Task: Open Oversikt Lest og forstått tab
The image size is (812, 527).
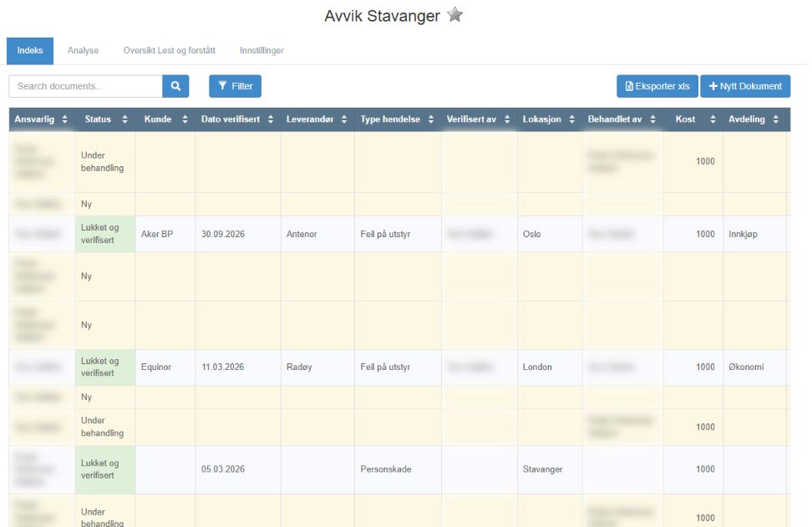Action: coord(170,51)
